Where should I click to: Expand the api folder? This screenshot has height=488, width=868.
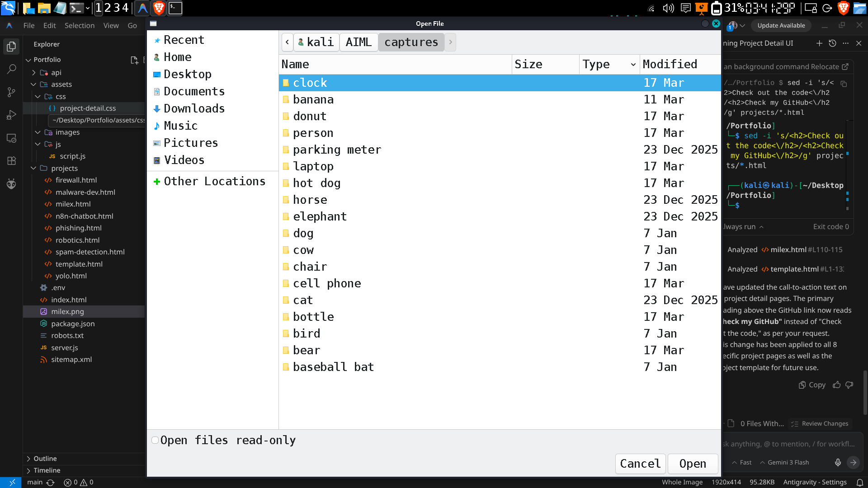click(34, 73)
